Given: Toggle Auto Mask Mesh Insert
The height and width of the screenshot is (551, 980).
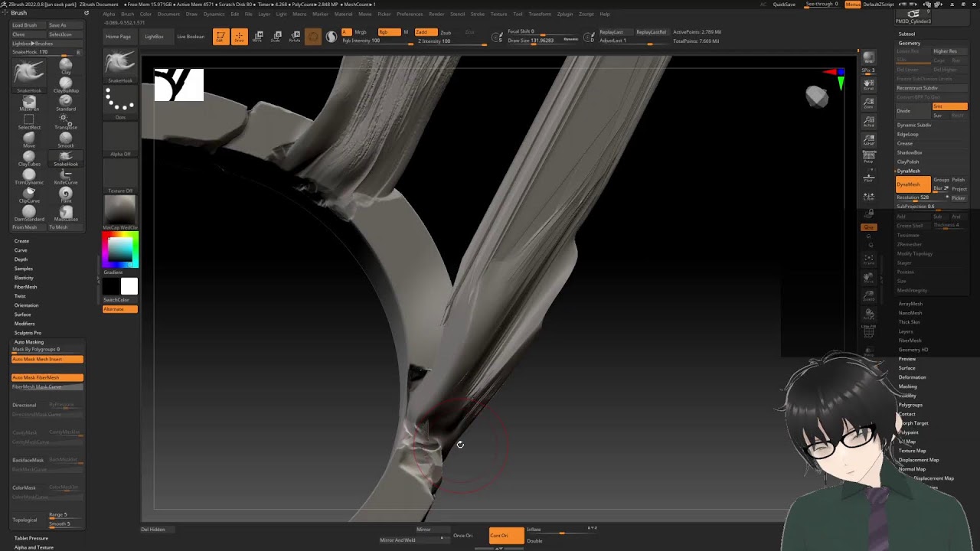Looking at the screenshot, I should [x=47, y=359].
